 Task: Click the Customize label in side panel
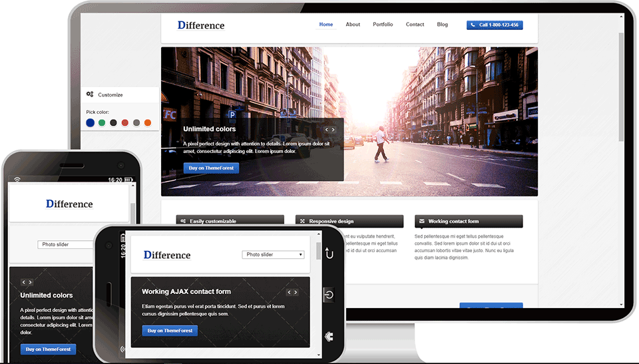[110, 94]
